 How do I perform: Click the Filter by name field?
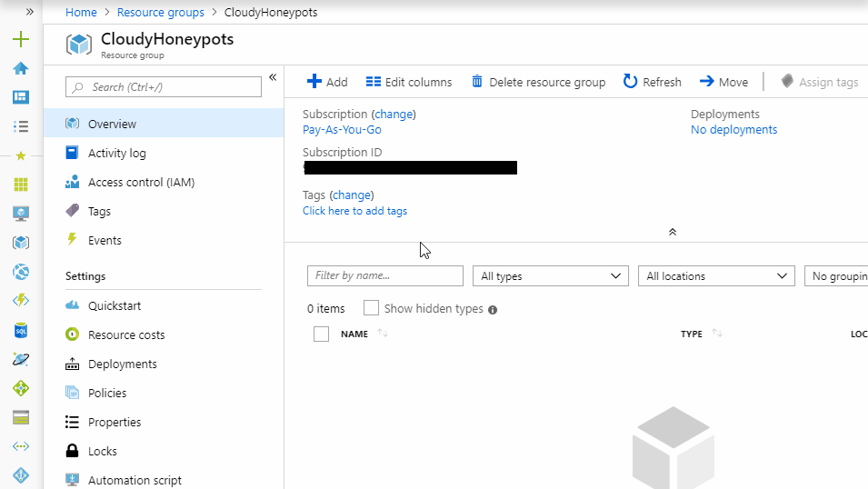click(x=385, y=275)
